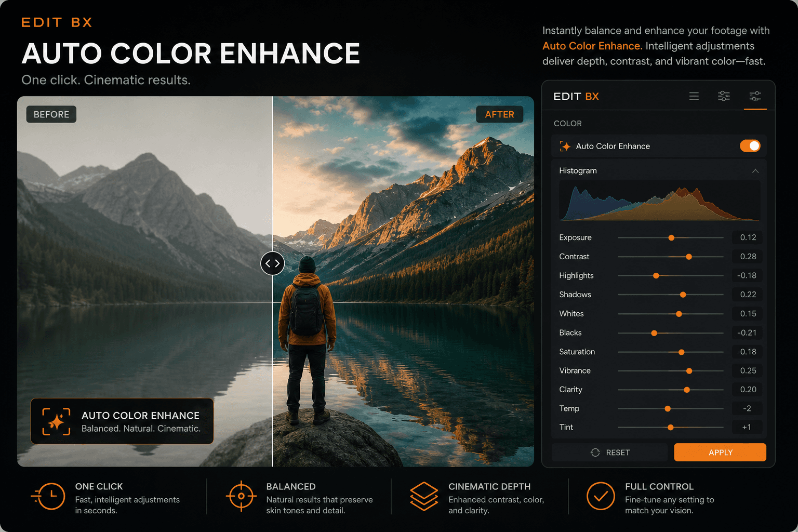The image size is (798, 532).
Task: Click the Highlights value field -0.18
Action: tap(748, 275)
